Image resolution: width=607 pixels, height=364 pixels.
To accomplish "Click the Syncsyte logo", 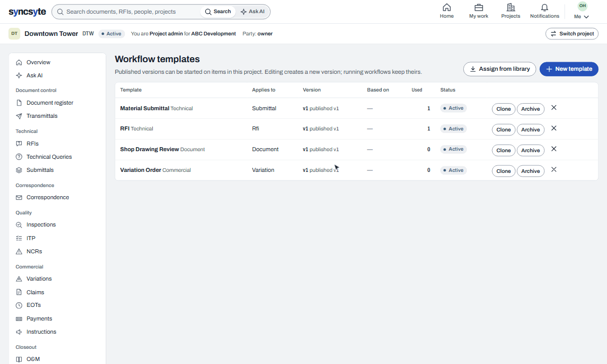I will point(27,12).
